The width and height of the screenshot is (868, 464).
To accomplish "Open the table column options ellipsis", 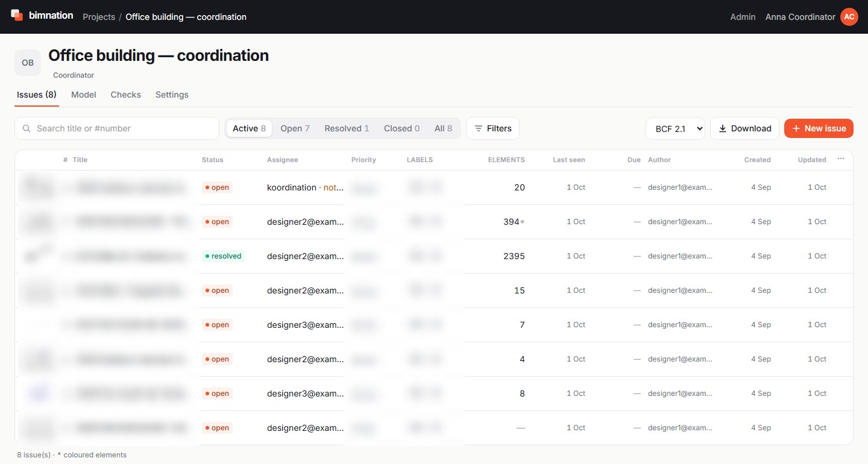I will point(841,159).
